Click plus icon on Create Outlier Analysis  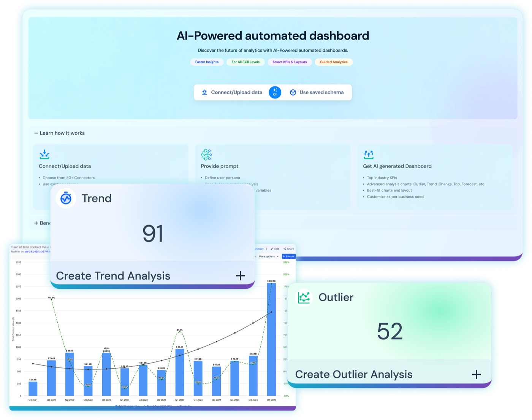(477, 375)
